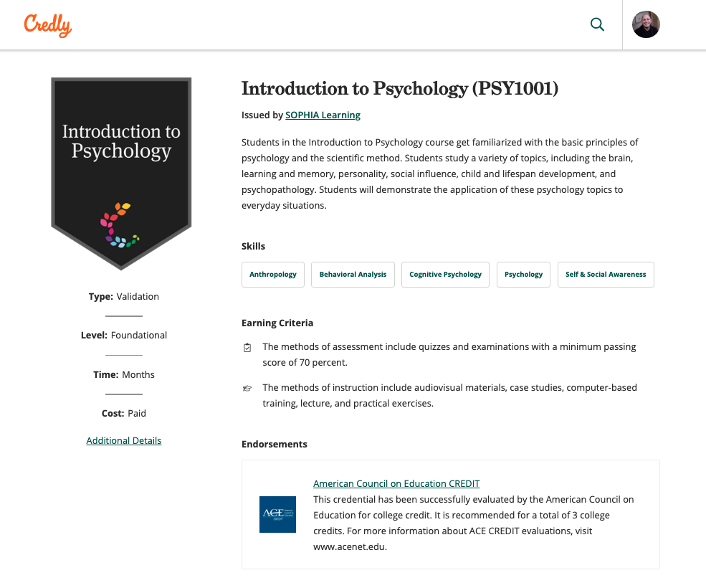The width and height of the screenshot is (706, 588).
Task: Click the Time: Months text
Action: click(x=124, y=374)
